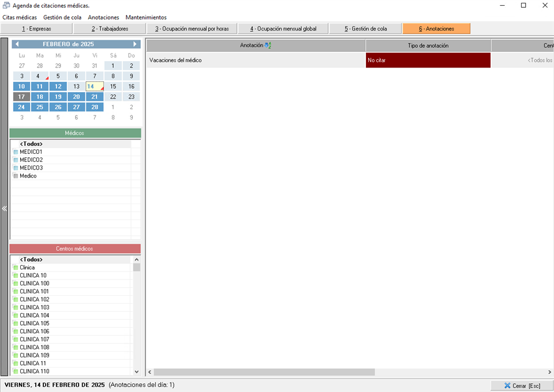Select February 17 on the calendar
This screenshot has width=554, height=392.
point(21,97)
